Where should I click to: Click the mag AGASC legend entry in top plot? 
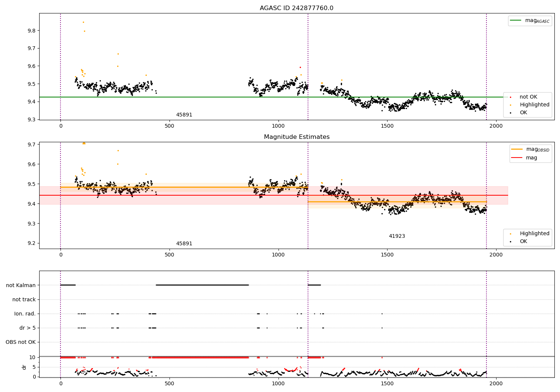[x=530, y=21]
